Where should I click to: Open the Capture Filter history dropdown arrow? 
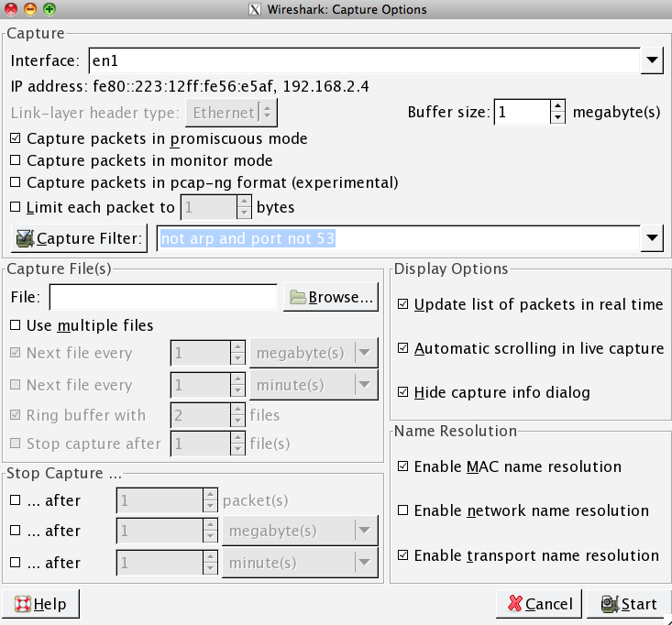coord(652,238)
